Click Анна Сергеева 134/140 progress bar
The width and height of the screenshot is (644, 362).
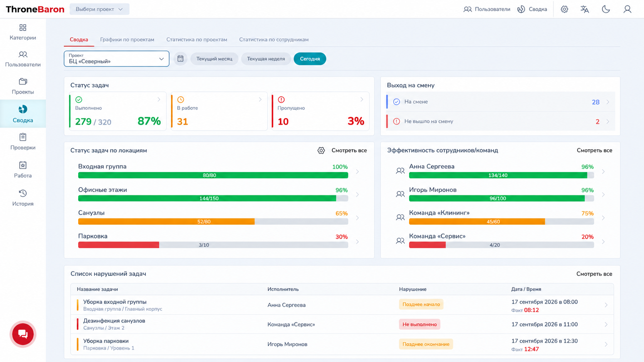(x=501, y=175)
